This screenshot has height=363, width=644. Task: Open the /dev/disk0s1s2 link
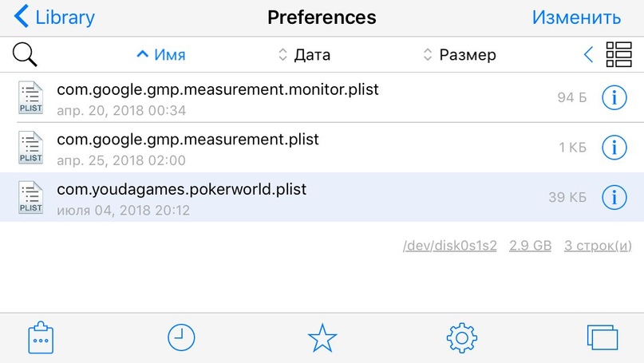tap(450, 246)
